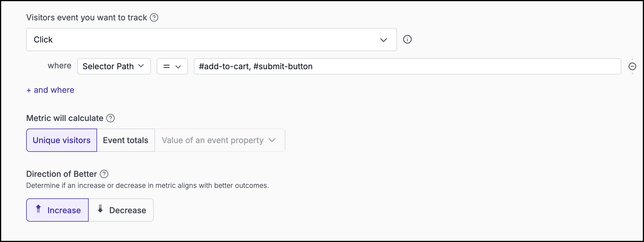The image size is (644, 242).
Task: Expand Value of an event property dropdown
Action: (x=220, y=140)
